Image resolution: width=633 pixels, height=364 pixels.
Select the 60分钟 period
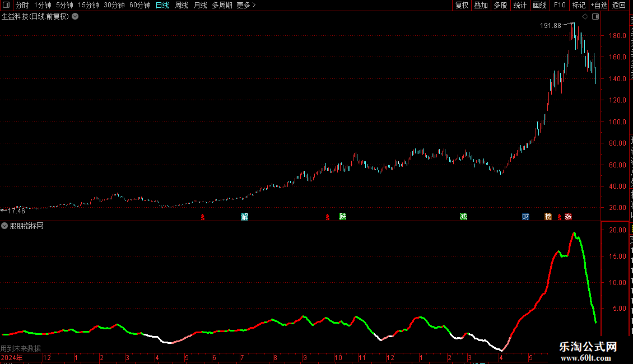click(140, 5)
